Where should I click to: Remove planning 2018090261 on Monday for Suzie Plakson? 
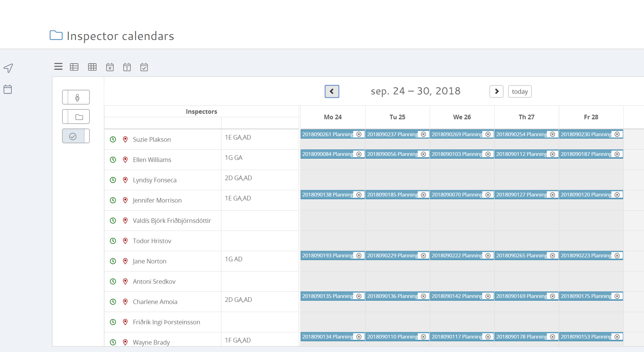(x=359, y=134)
